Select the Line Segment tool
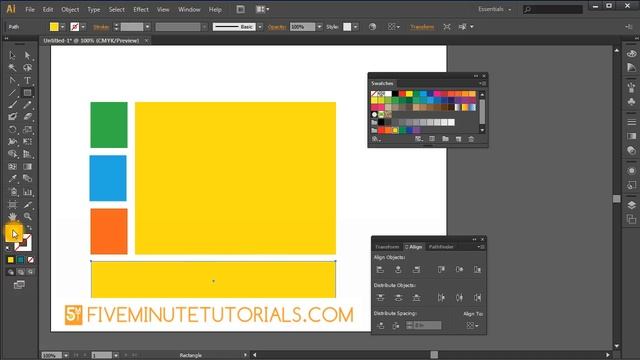Screen dimensions: 640x360 (12, 93)
